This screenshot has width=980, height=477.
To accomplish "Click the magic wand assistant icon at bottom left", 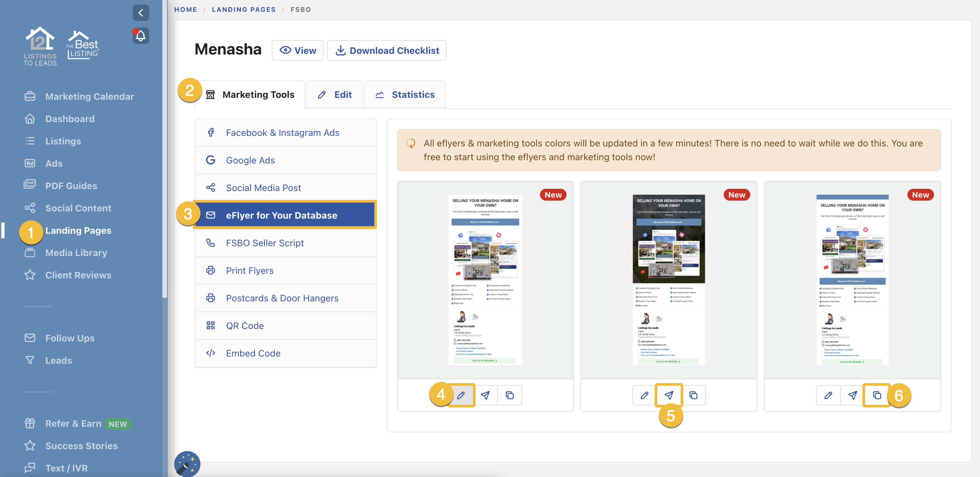I will pos(187,464).
